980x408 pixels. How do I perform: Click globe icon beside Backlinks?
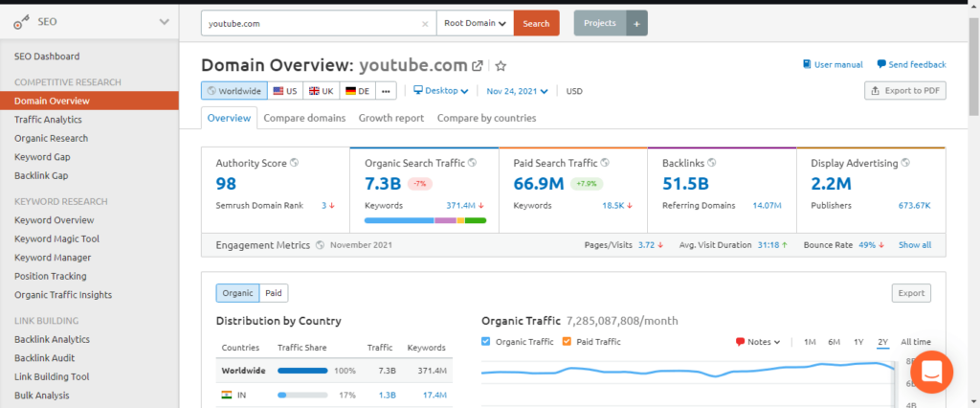712,163
